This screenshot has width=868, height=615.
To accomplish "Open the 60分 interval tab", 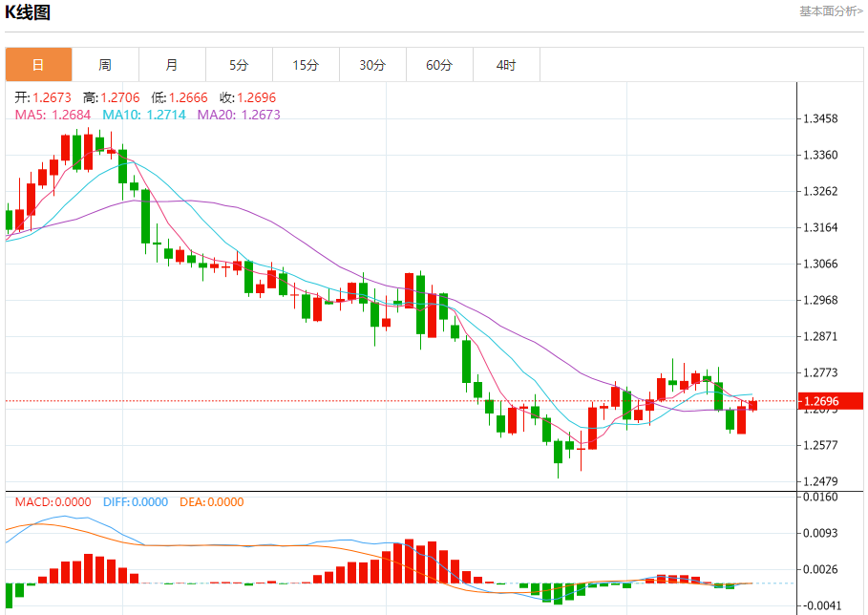I will 439,65.
